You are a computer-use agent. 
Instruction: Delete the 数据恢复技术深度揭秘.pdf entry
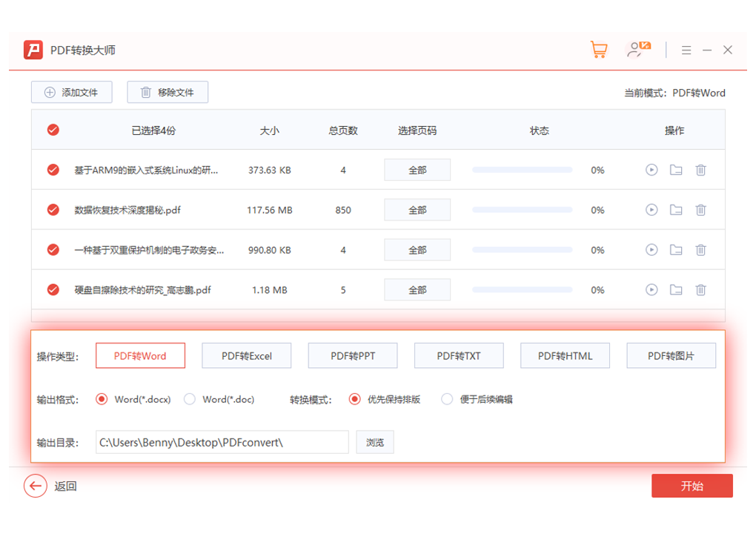[700, 210]
